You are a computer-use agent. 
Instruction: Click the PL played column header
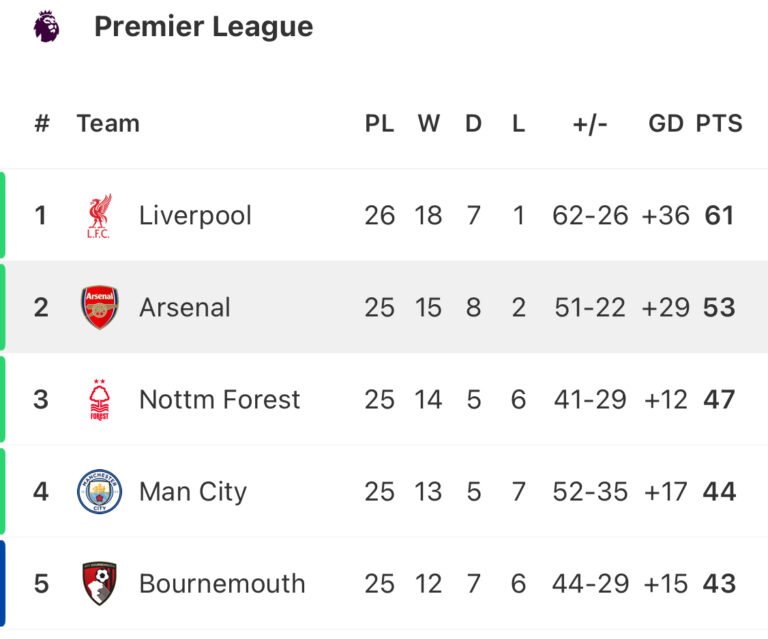379,124
